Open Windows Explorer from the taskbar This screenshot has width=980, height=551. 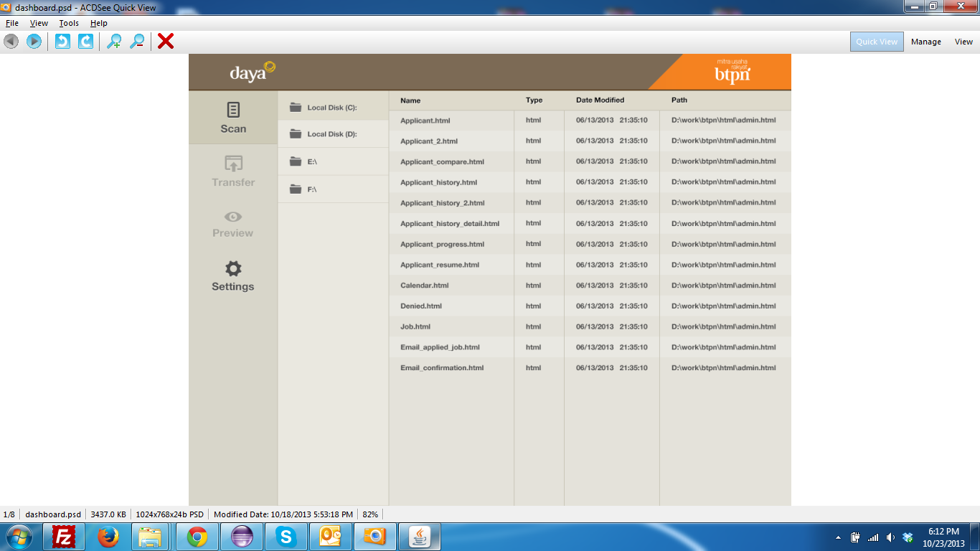151,537
